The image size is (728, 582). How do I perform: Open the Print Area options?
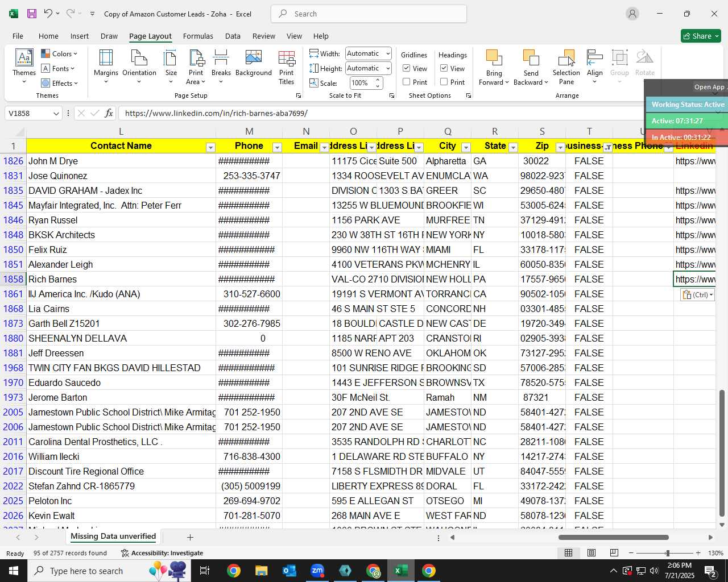(196, 67)
